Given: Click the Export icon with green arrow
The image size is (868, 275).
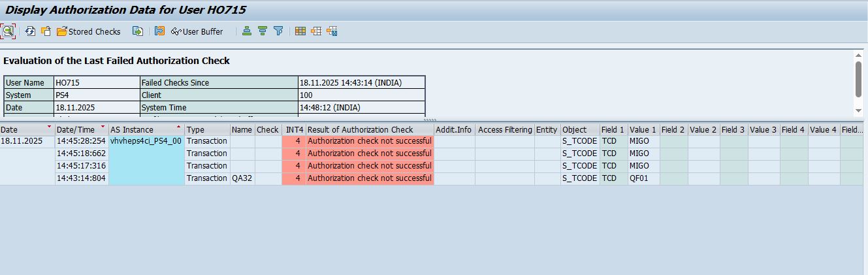Looking at the screenshot, I should pyautogui.click(x=137, y=31).
